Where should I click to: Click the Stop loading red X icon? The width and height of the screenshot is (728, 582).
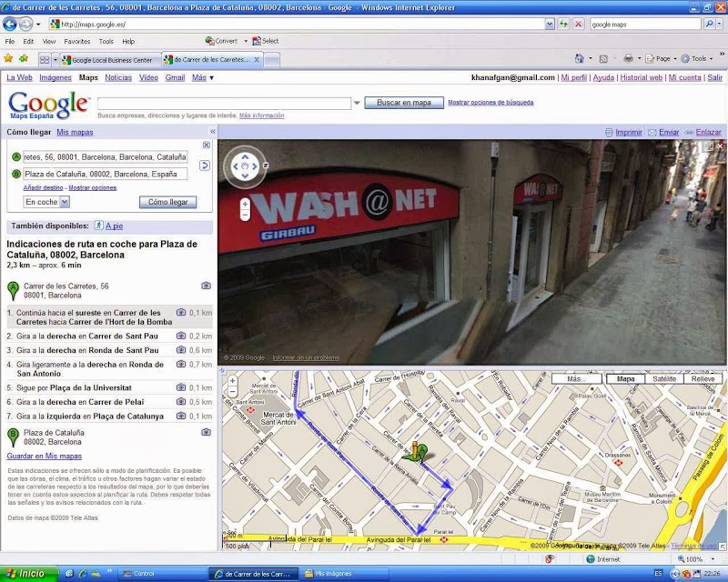click(579, 25)
